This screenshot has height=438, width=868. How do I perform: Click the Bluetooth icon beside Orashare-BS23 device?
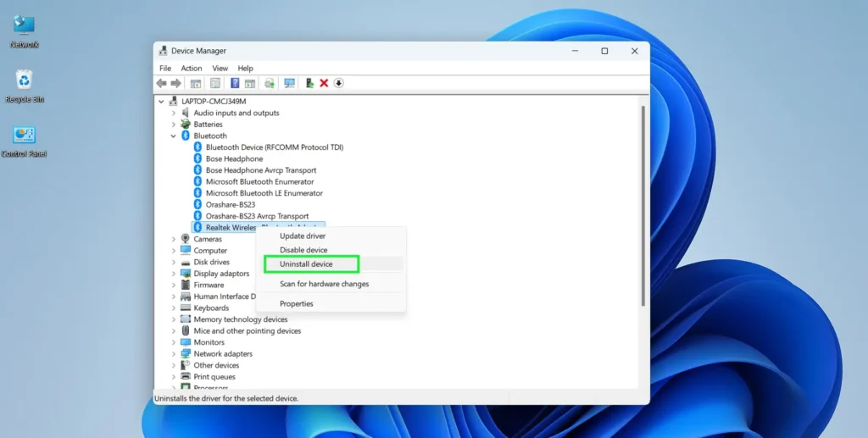[198, 204]
